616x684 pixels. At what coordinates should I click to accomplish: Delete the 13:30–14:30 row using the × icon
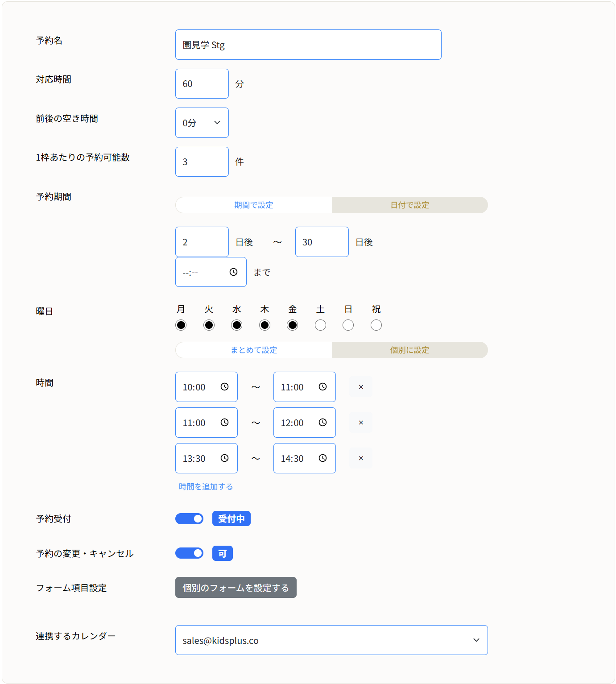pos(360,458)
